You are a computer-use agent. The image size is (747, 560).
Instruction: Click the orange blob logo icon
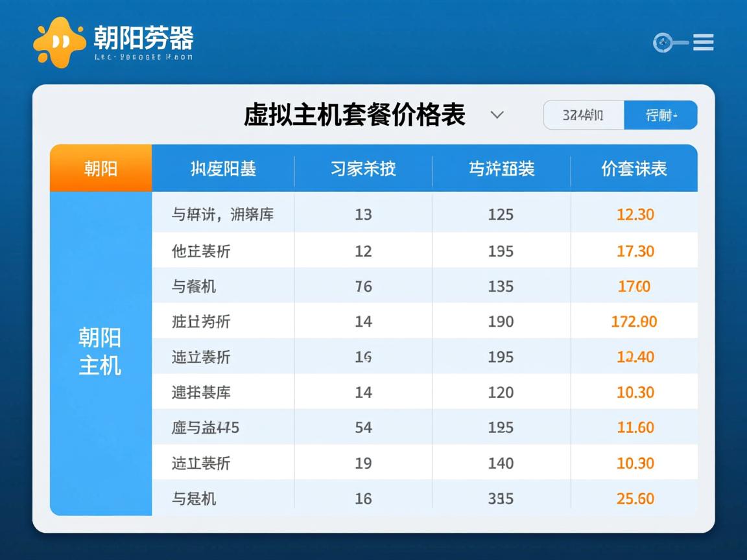coord(59,41)
